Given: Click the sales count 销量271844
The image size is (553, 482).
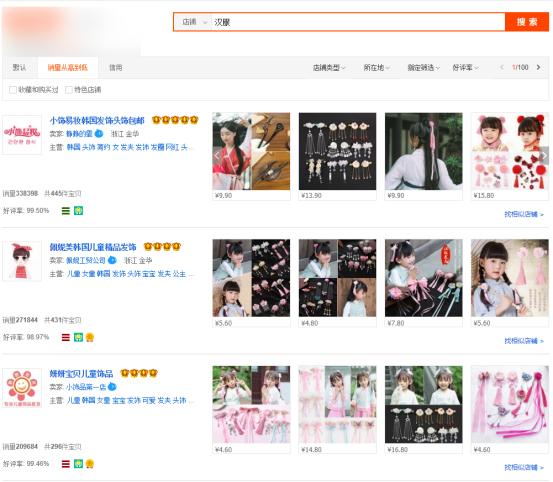Looking at the screenshot, I should pos(20,320).
